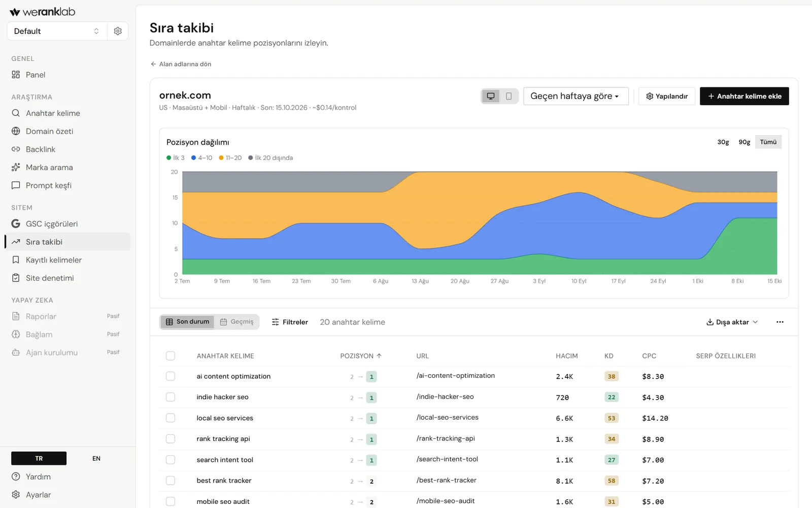812x508 pixels.
Task: Click the Kayıtlı kelimeler bookmark icon
Action: [16, 260]
